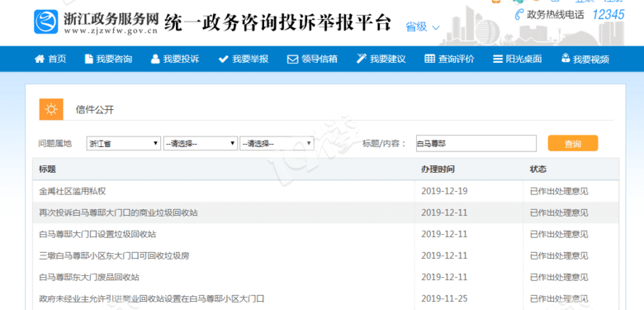Click the www.zjzwfw.gov.cn site address
This screenshot has height=310, width=644.
tap(111, 31)
